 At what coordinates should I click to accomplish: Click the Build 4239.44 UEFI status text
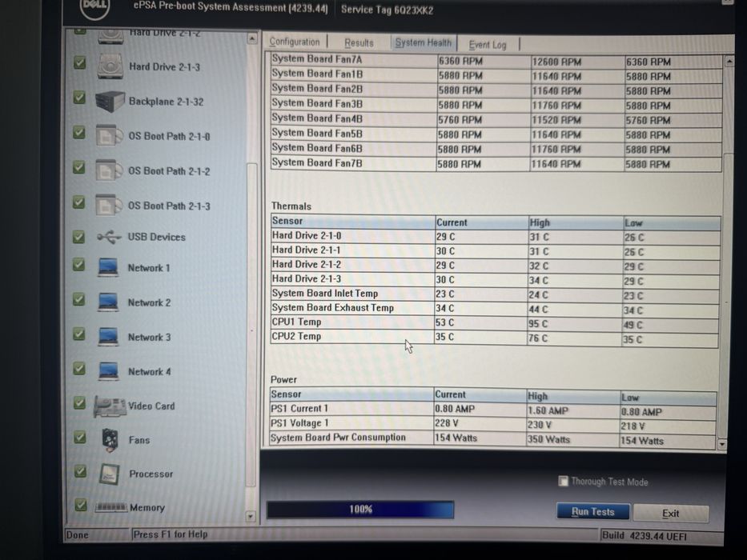[645, 536]
